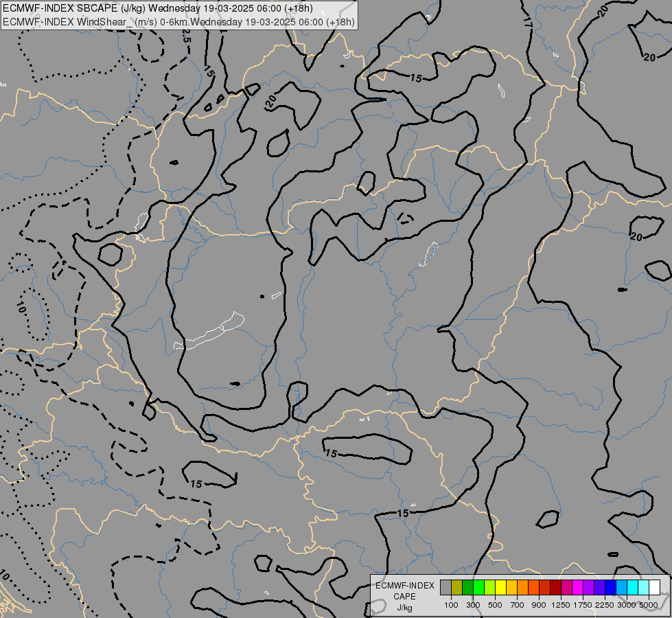This screenshot has height=618, width=672.
Task: Click the SBCAPE title line at top
Action: 158,8
